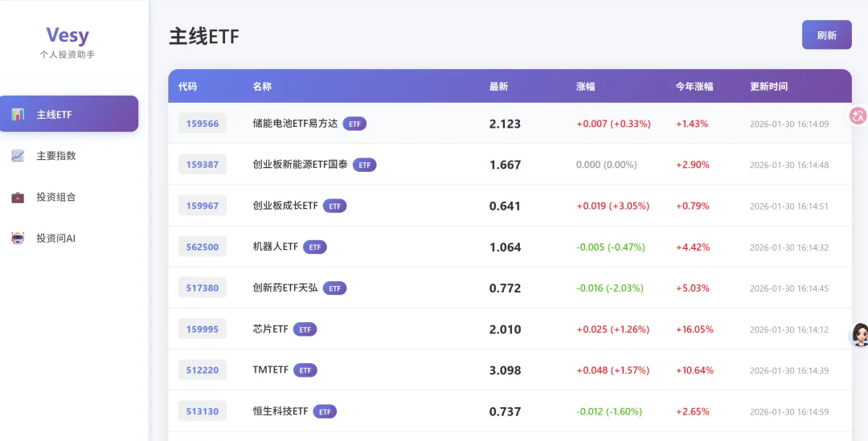This screenshot has height=441, width=868.
Task: Click the ETF badge next to 机器人ETF
Action: tap(315, 247)
